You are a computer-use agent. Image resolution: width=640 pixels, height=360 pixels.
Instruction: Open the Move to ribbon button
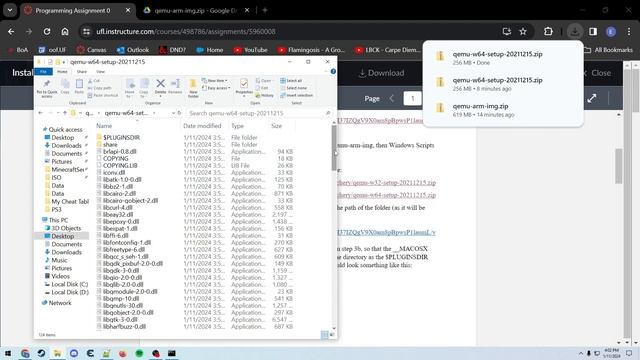130,88
